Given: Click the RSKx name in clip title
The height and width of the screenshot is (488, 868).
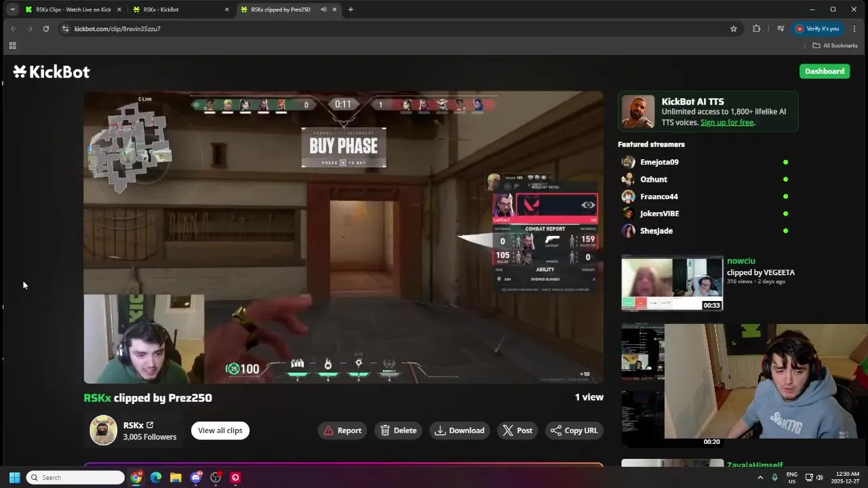Looking at the screenshot, I should pos(97,398).
